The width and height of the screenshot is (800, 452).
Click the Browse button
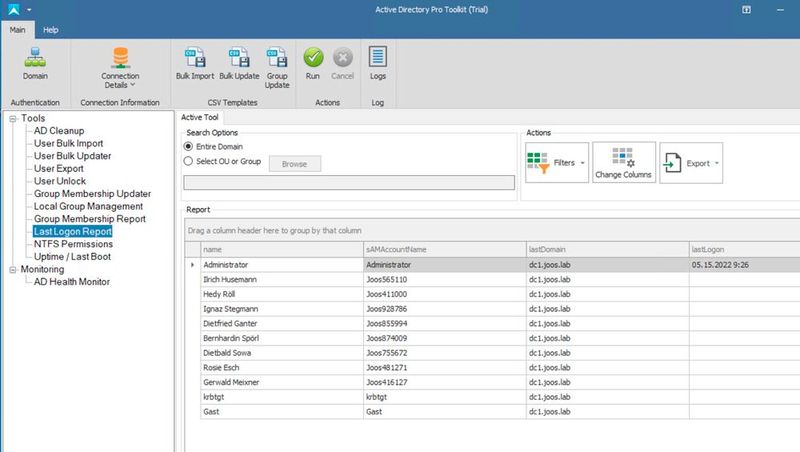click(x=295, y=164)
